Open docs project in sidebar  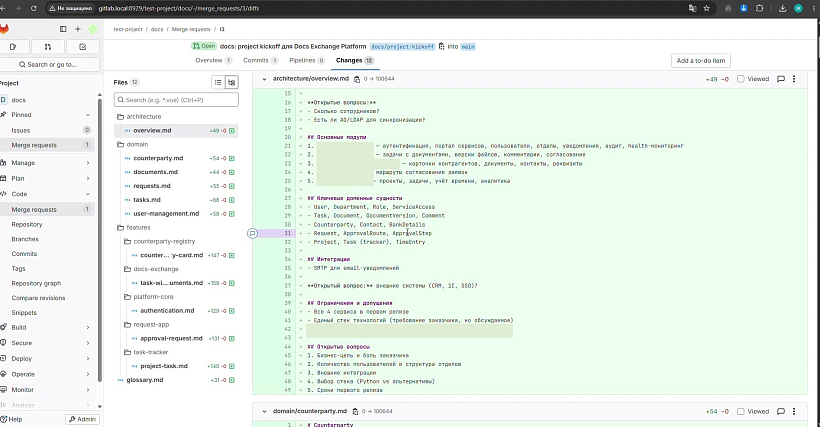coord(47,100)
